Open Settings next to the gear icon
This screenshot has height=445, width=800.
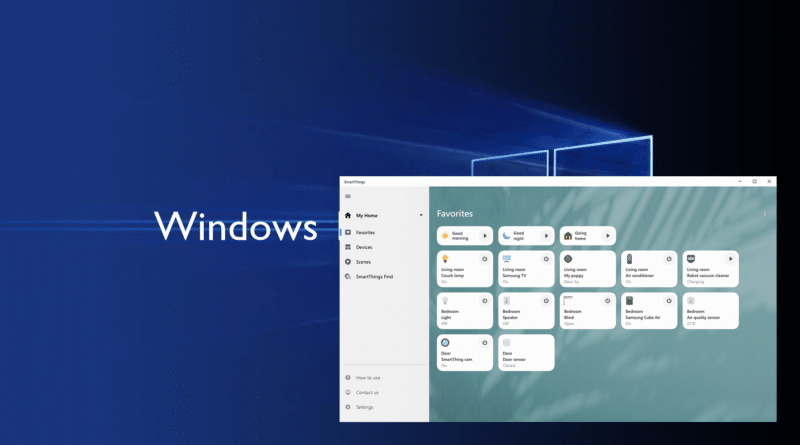click(x=364, y=407)
